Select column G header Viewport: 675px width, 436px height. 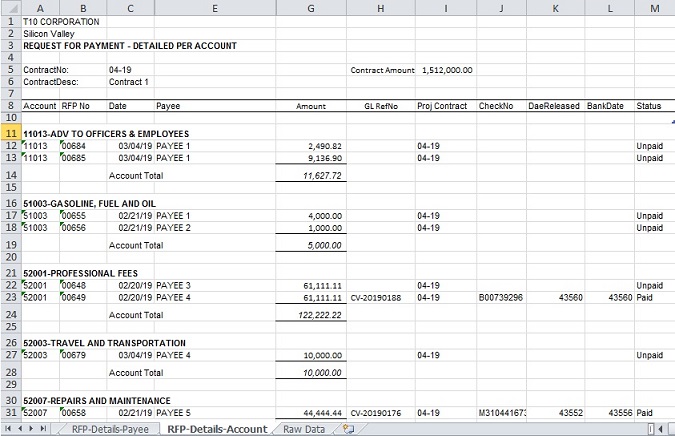pos(311,7)
